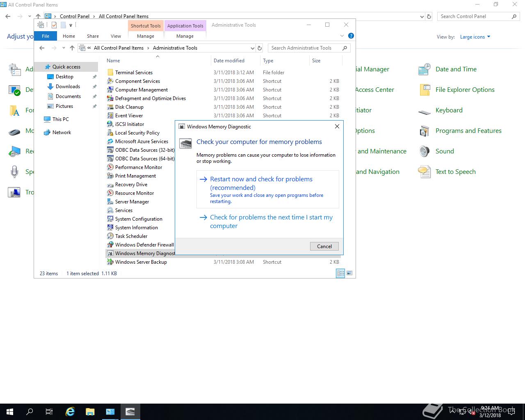
Task: Open the View ribbon tab
Action: click(x=116, y=36)
